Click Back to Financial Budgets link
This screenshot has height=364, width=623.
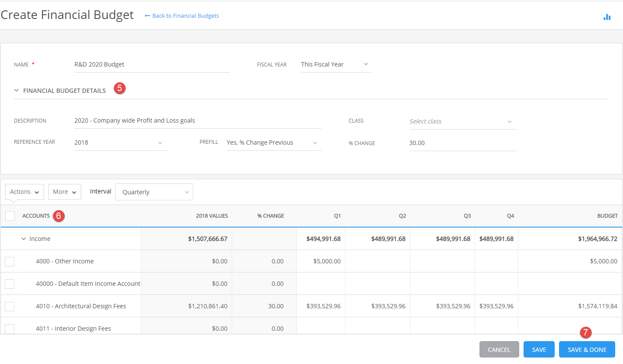tap(182, 16)
